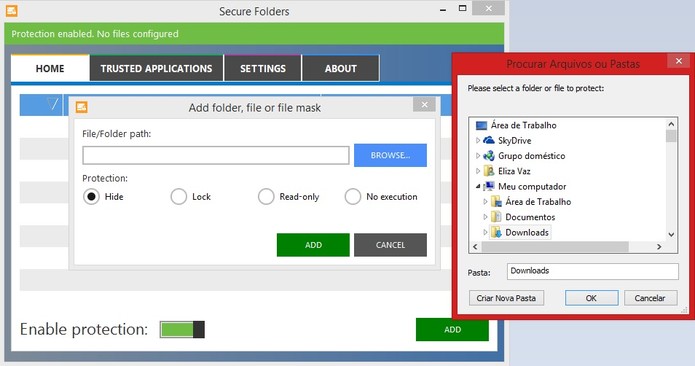Switch to the Trusted Applications tab

click(x=156, y=69)
